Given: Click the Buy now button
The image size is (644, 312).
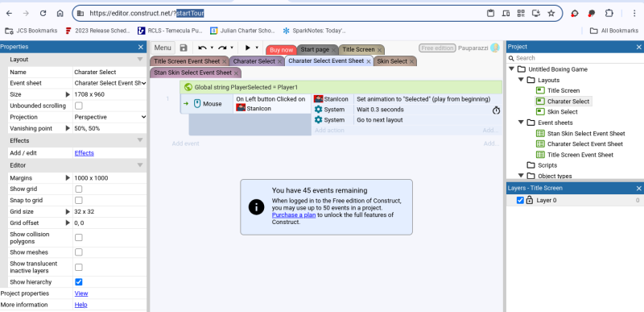Looking at the screenshot, I should click(281, 50).
